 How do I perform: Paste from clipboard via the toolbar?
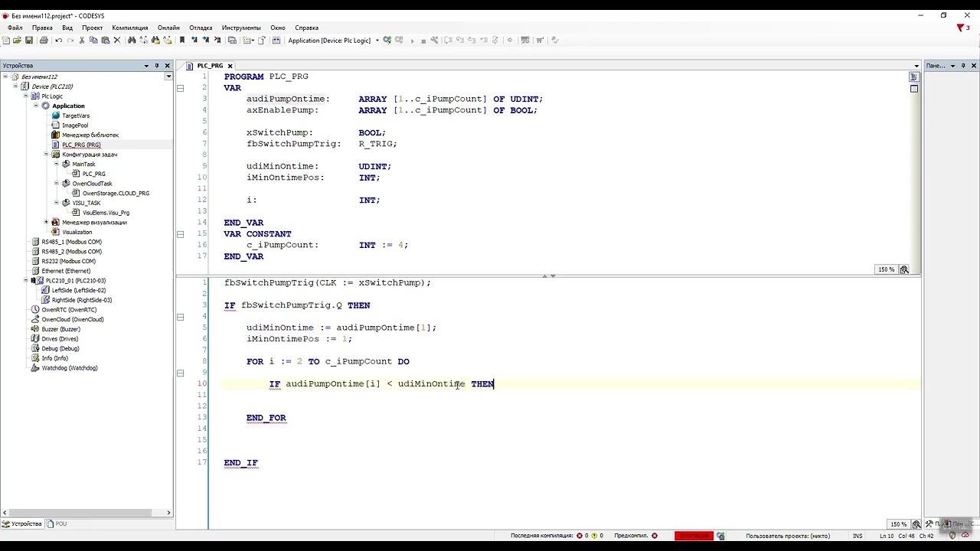coord(105,41)
